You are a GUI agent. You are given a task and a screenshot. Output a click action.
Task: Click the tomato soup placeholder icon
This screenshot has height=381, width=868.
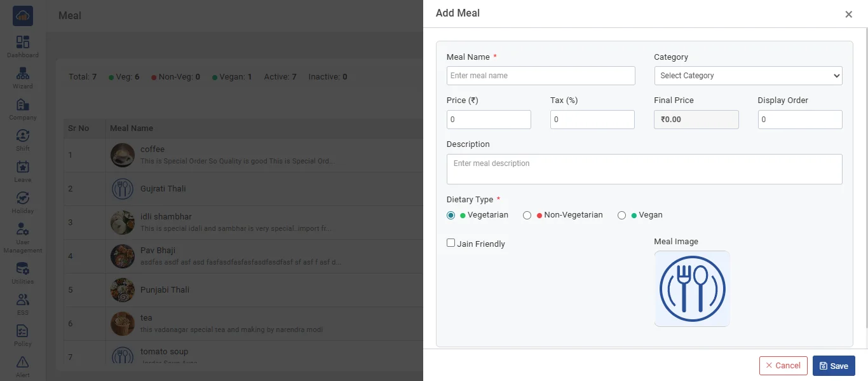123,356
